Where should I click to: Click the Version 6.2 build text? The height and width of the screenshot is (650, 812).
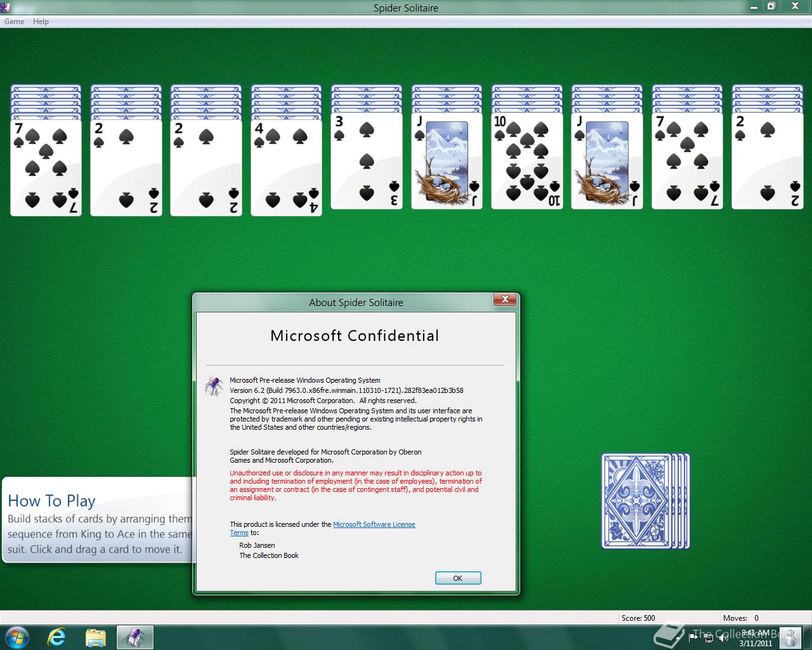(x=346, y=390)
